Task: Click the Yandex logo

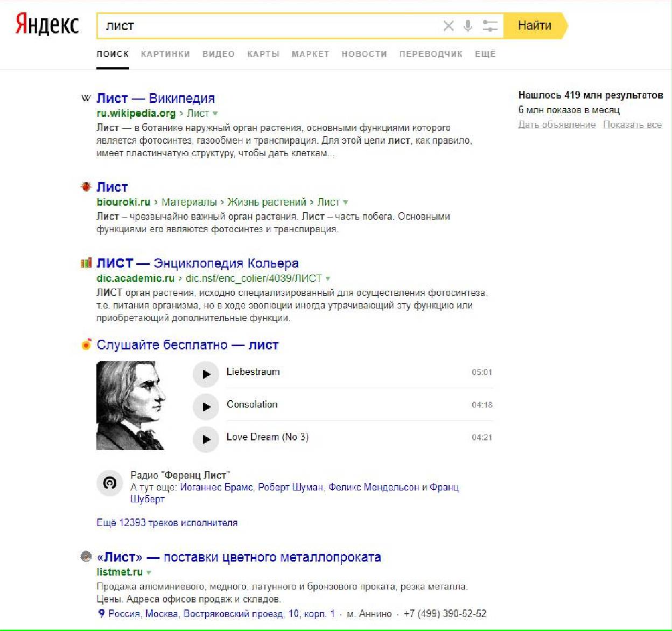Action: [47, 25]
